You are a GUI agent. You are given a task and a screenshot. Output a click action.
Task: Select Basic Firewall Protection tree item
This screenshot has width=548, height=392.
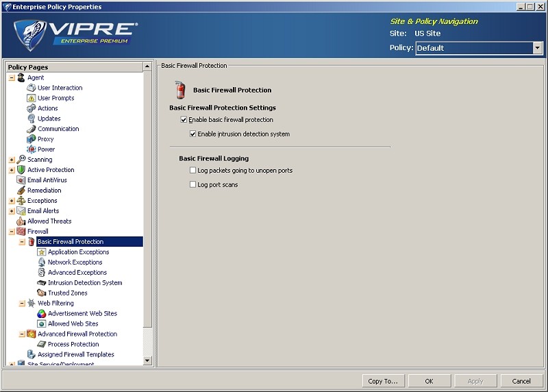(x=90, y=242)
